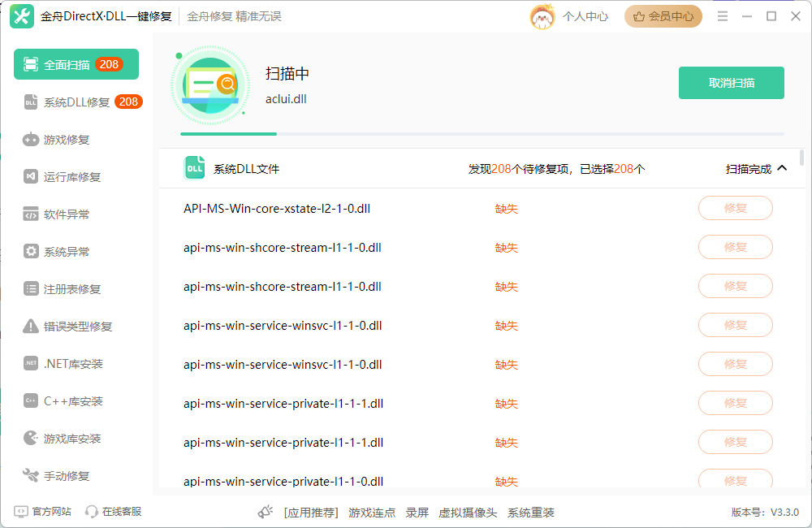Viewport: 812px width, 528px height.
Task: Switch to 注册表修复 tab
Action: [76, 288]
